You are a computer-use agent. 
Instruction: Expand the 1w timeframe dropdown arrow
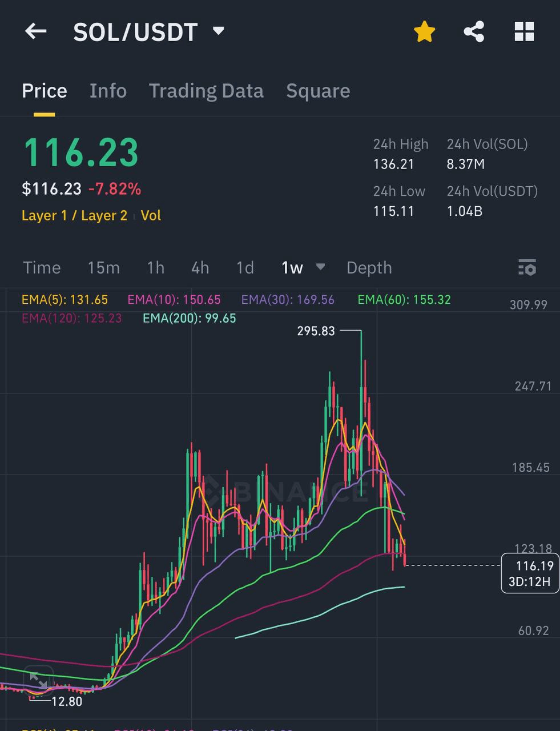pyautogui.click(x=321, y=267)
